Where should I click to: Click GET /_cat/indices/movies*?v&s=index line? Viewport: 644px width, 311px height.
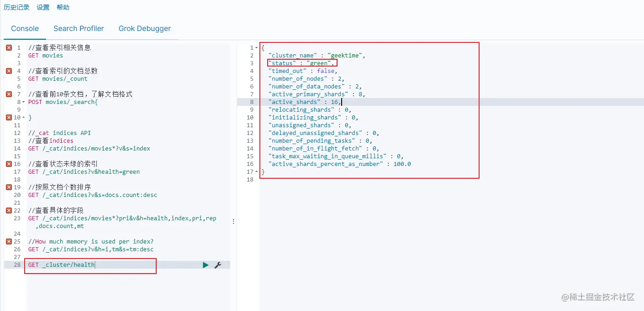click(x=90, y=149)
